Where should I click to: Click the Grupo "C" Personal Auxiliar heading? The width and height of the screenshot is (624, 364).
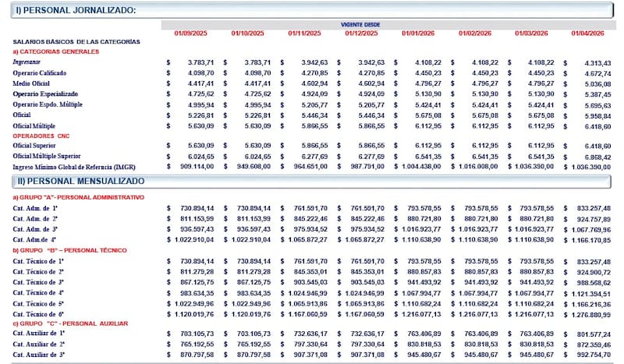coord(69,322)
